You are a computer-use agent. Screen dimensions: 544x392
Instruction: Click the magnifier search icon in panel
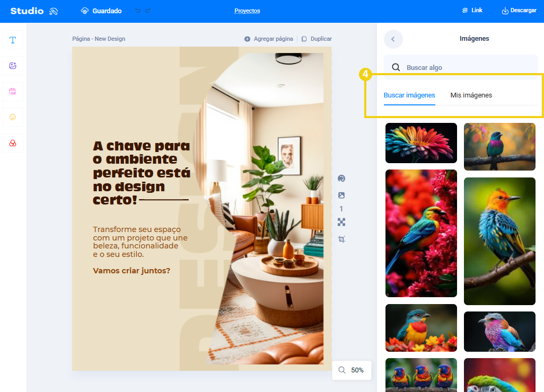tap(396, 67)
